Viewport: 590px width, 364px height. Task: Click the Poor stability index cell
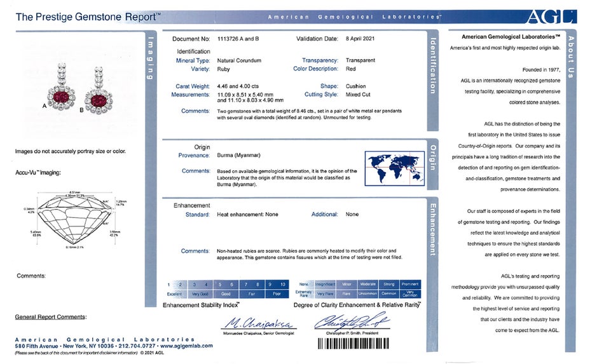(x=277, y=294)
